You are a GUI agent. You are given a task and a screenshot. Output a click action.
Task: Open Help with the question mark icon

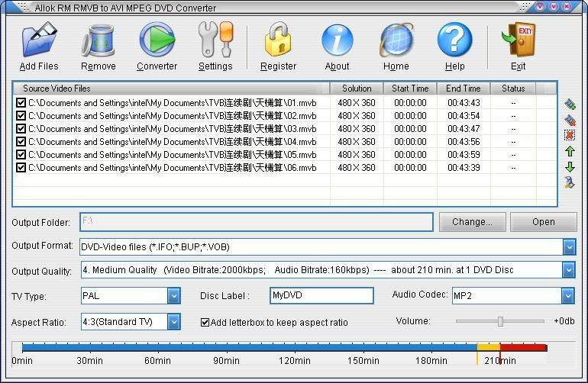click(454, 40)
